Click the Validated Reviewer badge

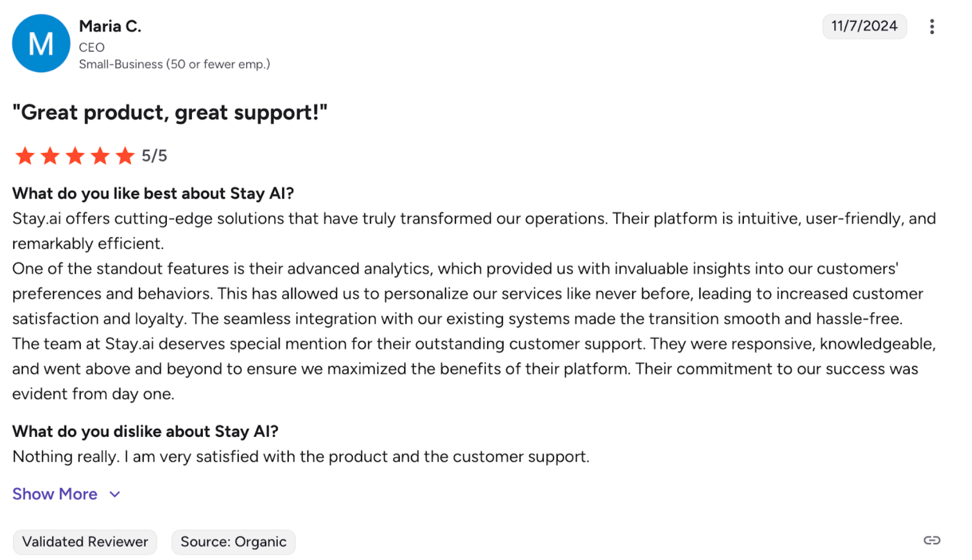pyautogui.click(x=85, y=542)
